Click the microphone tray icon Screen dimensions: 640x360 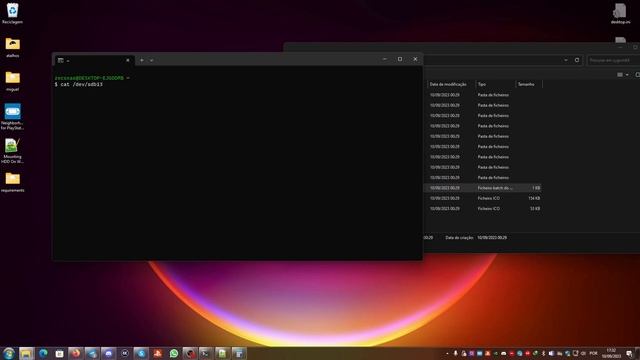[x=456, y=353]
